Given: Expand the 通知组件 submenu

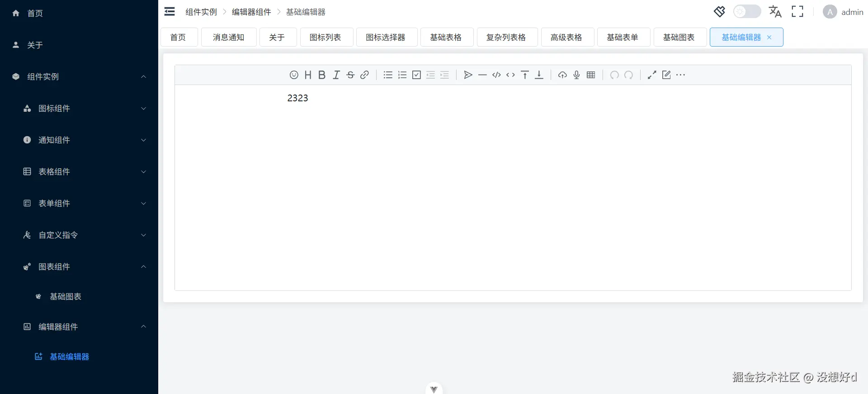Looking at the screenshot, I should click(x=79, y=140).
